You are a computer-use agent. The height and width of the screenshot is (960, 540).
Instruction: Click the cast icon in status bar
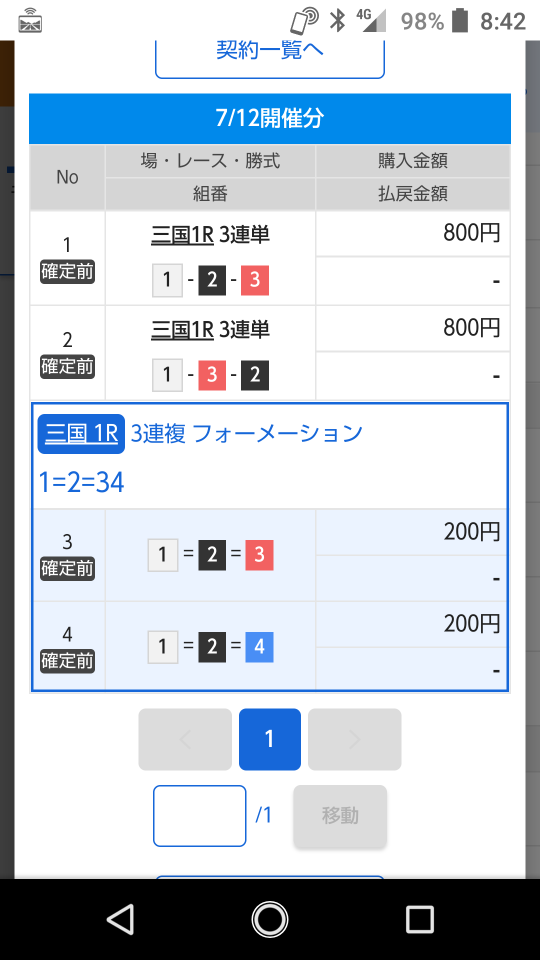(x=30, y=21)
